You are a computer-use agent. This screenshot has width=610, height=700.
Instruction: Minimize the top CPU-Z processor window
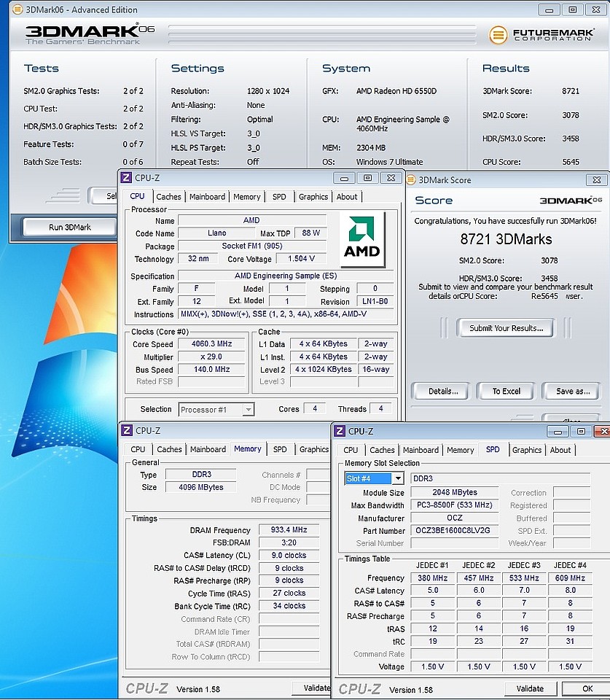point(344,178)
